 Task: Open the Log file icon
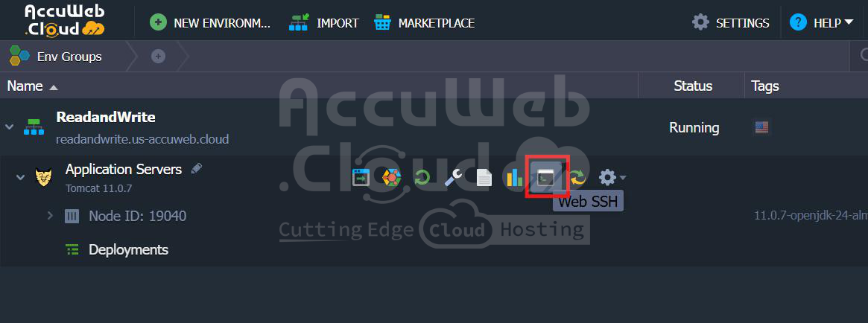[484, 178]
